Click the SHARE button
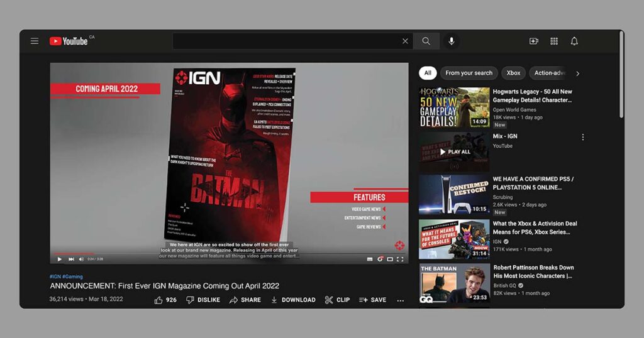This screenshot has width=644, height=338. [245, 300]
